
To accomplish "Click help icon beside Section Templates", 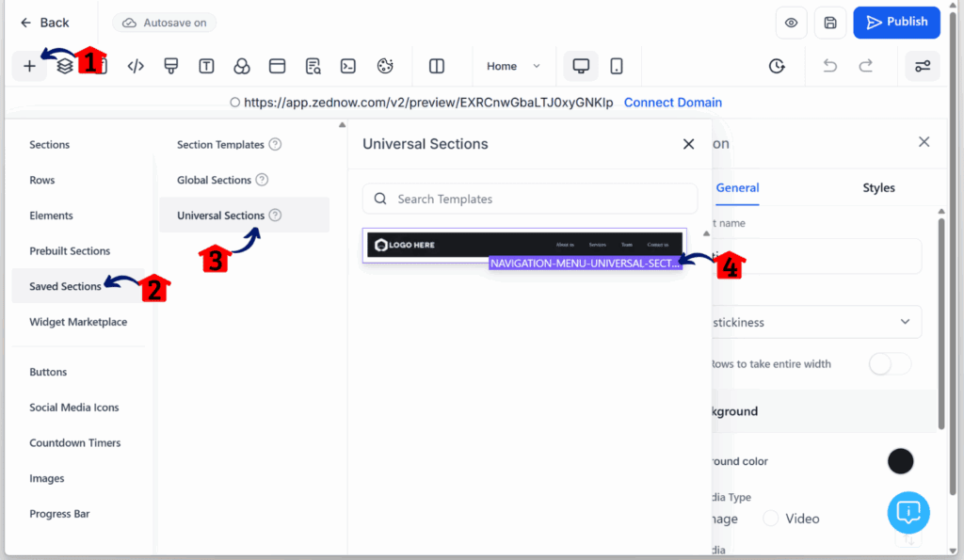I will tap(275, 144).
